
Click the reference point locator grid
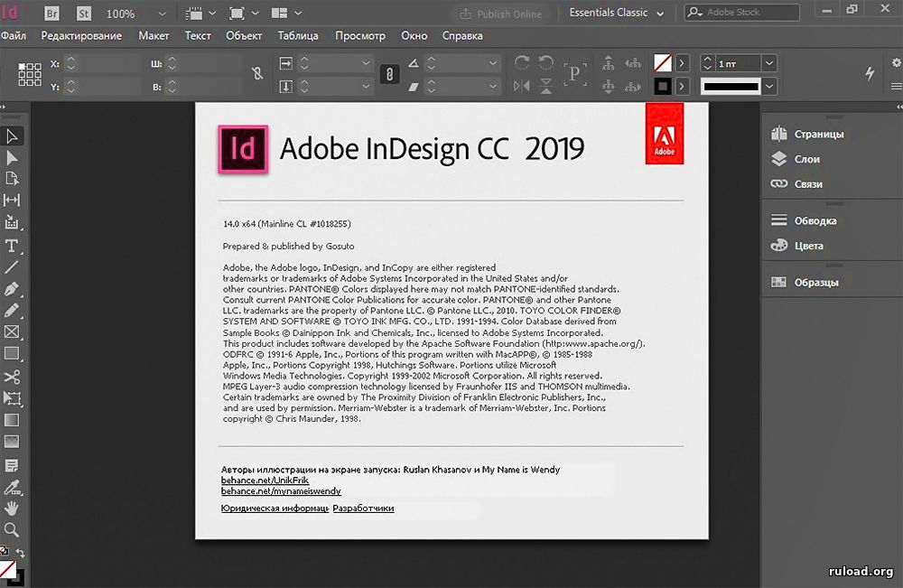30,74
